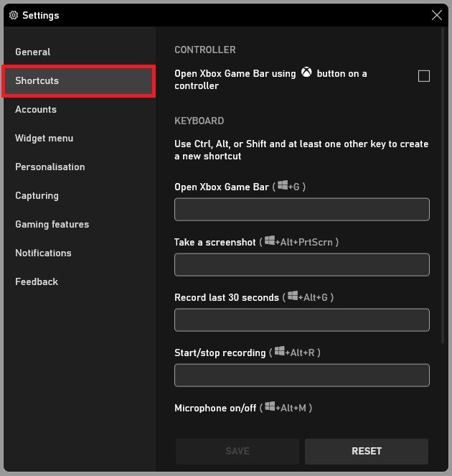Enable opening Game Bar with controller button
The height and width of the screenshot is (476, 452).
click(424, 76)
